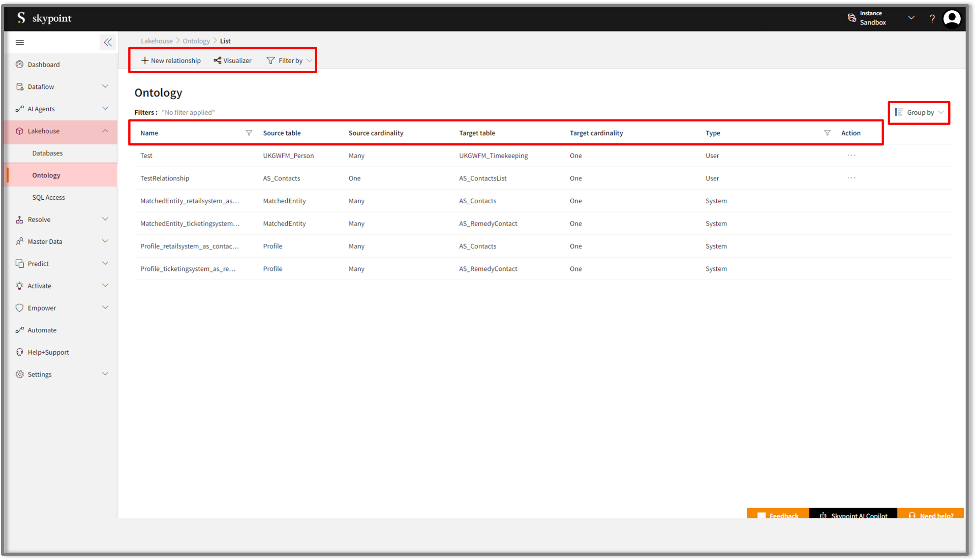
Task: Go to SQL Access page
Action: [48, 197]
